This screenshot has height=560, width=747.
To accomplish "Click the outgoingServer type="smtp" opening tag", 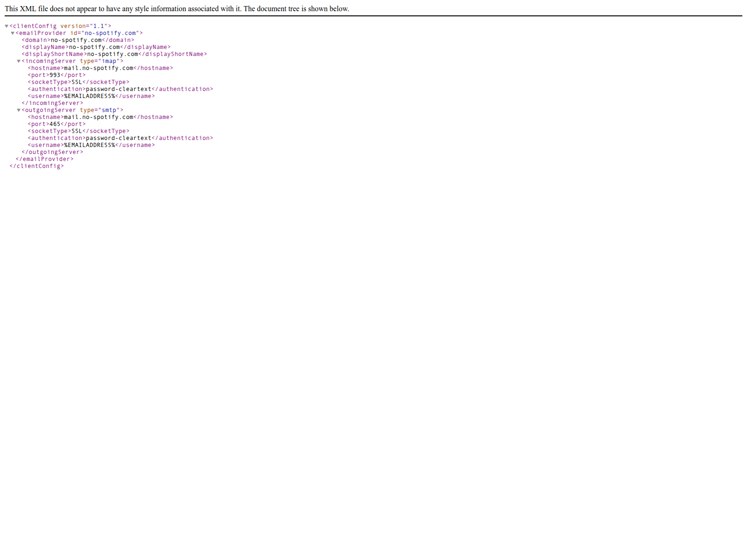I will [72, 110].
